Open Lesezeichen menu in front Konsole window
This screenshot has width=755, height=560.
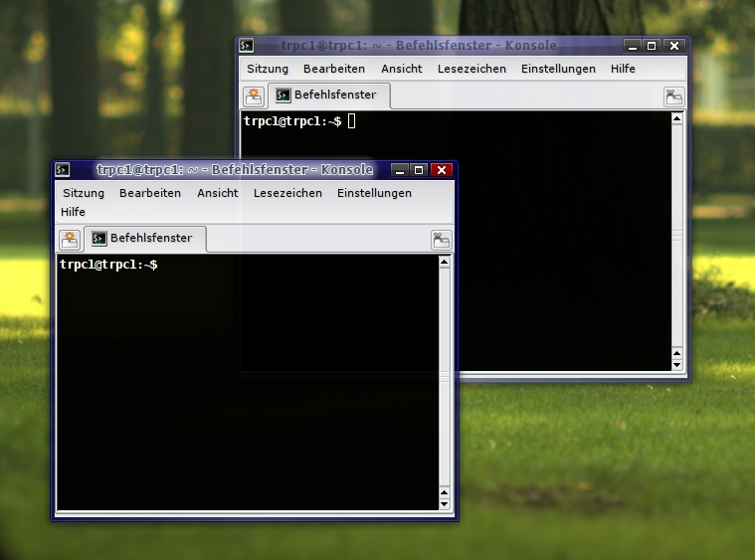(287, 193)
